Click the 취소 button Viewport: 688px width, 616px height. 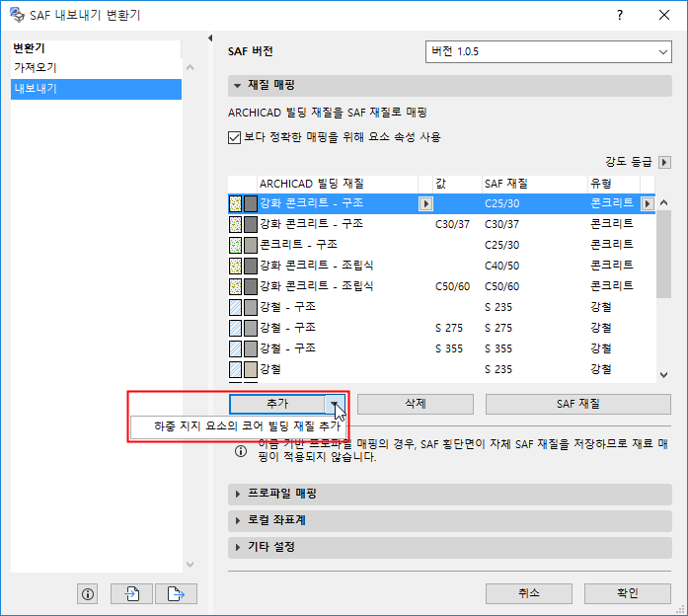[x=529, y=593]
